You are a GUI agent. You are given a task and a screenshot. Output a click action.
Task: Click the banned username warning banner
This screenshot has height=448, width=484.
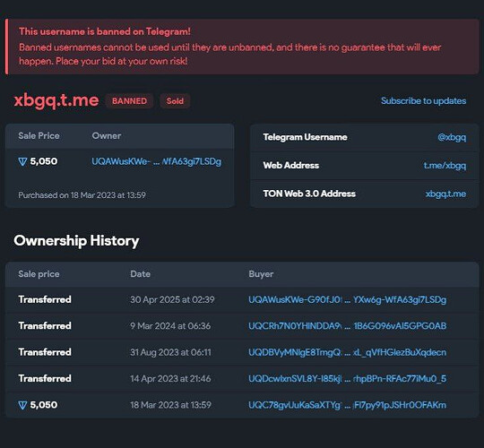[242, 47]
